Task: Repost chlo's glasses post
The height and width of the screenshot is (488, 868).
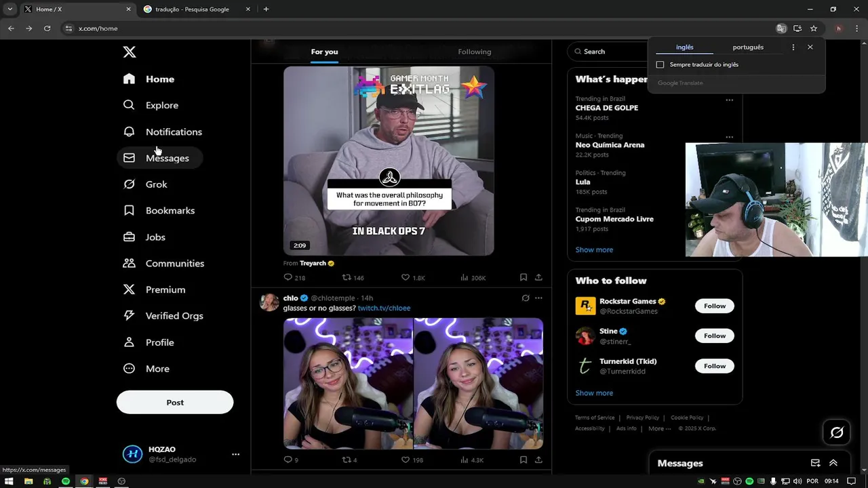Action: (x=350, y=460)
